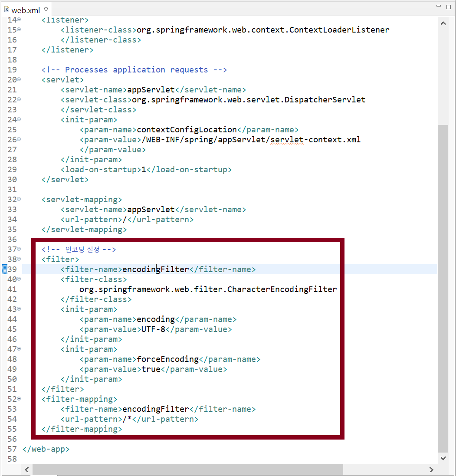The height and width of the screenshot is (476, 456).
Task: Collapse the listener element at line 14
Action: pyautogui.click(x=19, y=20)
